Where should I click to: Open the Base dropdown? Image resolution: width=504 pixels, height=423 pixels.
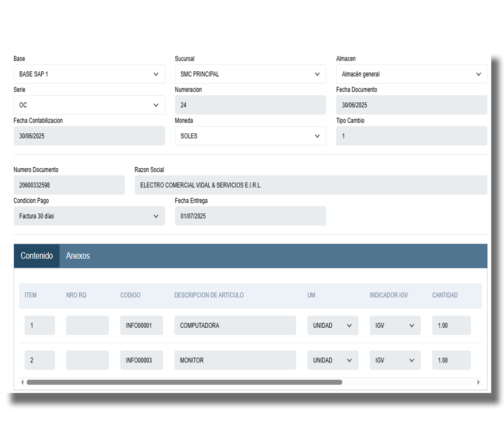tap(89, 74)
